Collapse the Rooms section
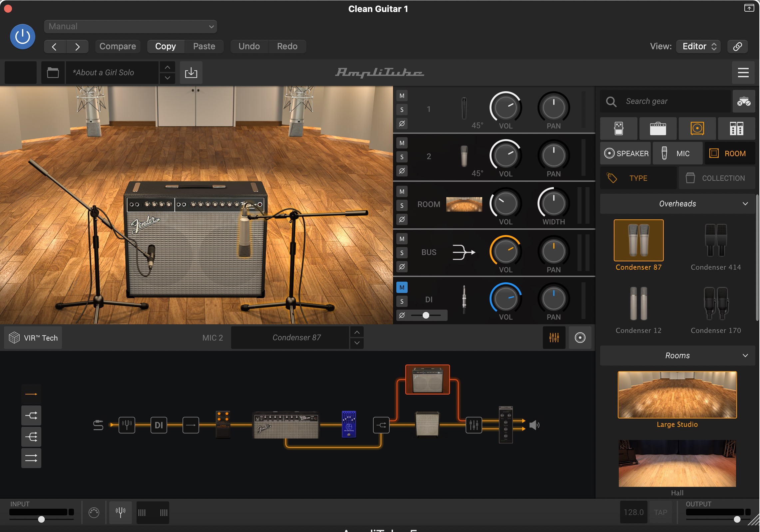The image size is (760, 532). pos(677,356)
